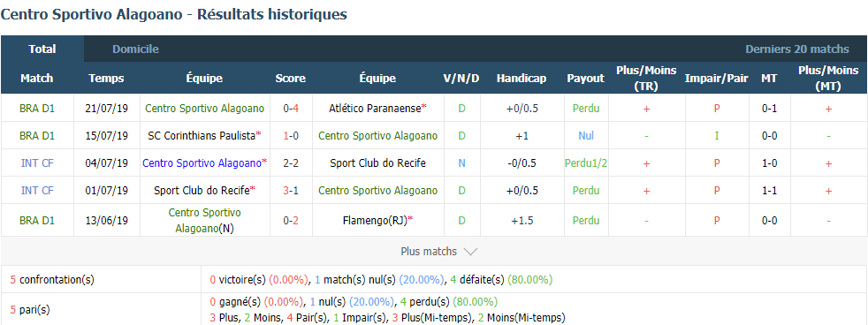Click the Flamengo(RJ) team name

tap(376, 221)
